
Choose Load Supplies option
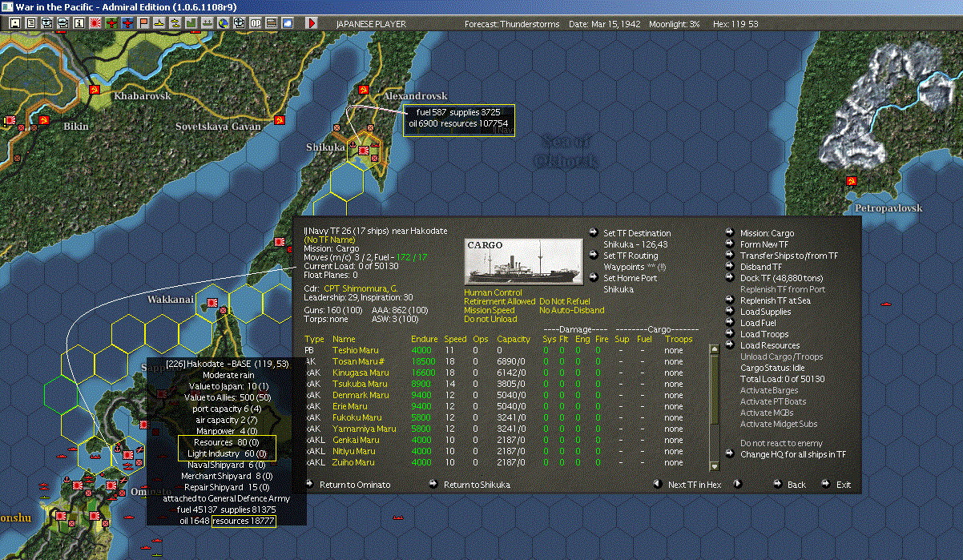coord(765,312)
